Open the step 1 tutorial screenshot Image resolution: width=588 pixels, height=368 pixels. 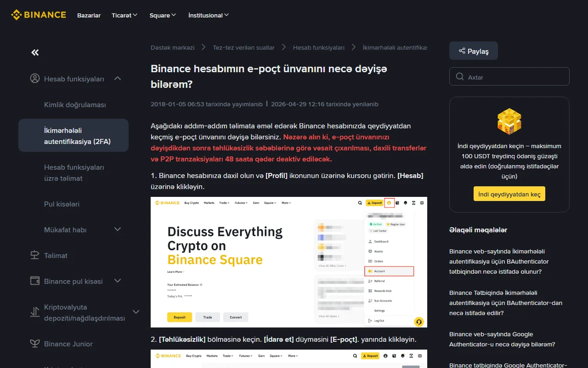coord(289,262)
